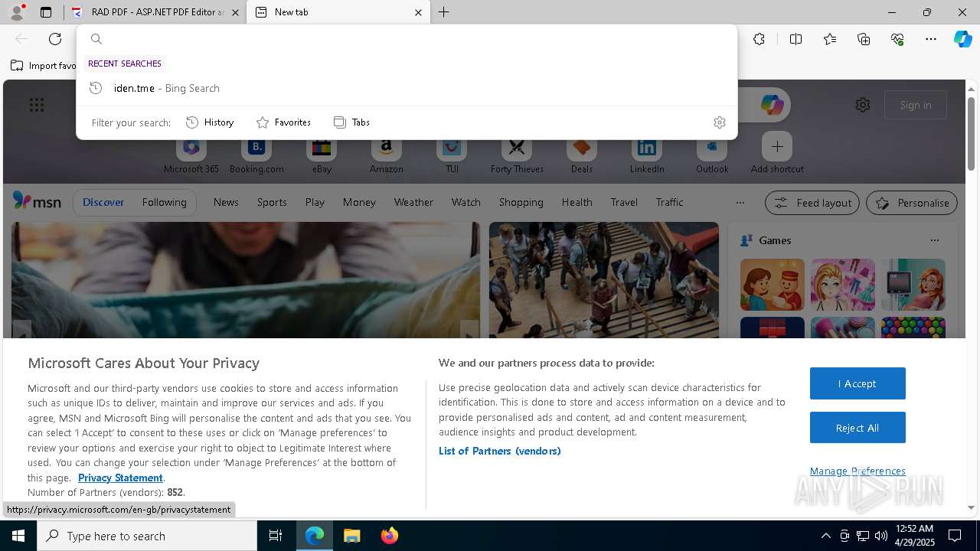Open News category in MSN

[x=226, y=202]
